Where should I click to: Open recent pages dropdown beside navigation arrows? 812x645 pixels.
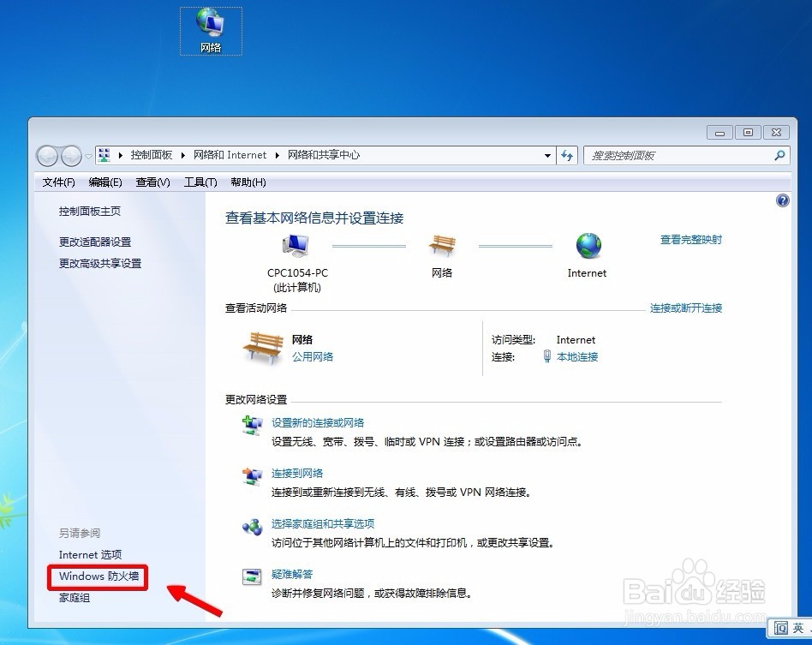coord(88,156)
